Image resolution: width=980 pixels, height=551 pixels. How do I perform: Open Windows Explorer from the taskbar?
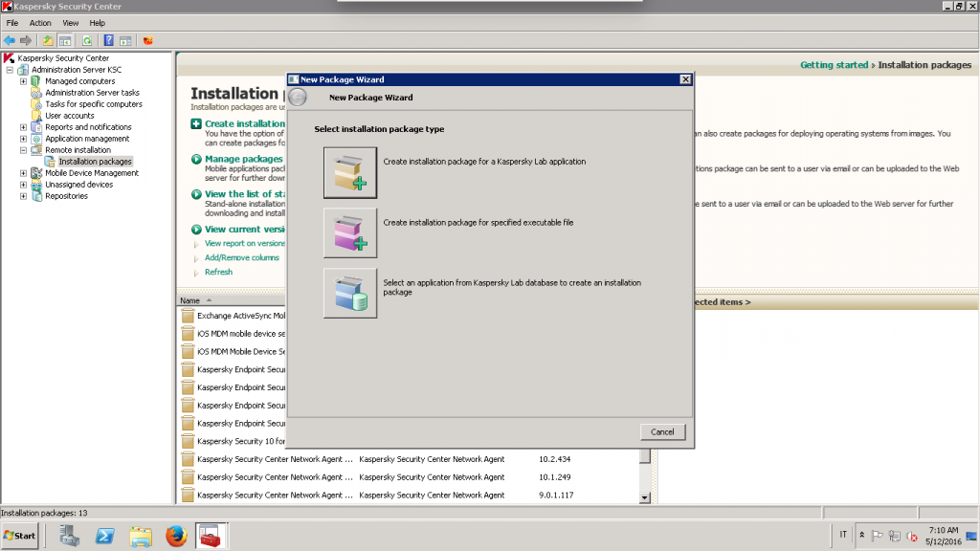(x=141, y=536)
